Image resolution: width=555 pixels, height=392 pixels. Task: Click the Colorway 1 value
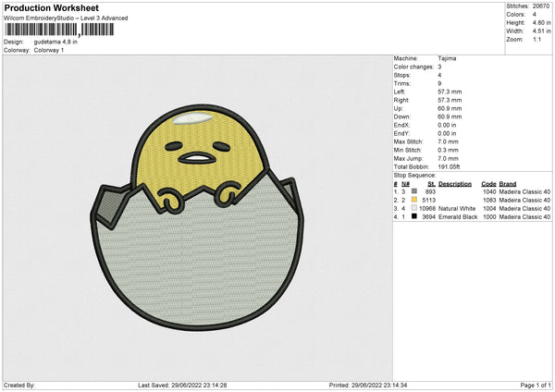(48, 50)
